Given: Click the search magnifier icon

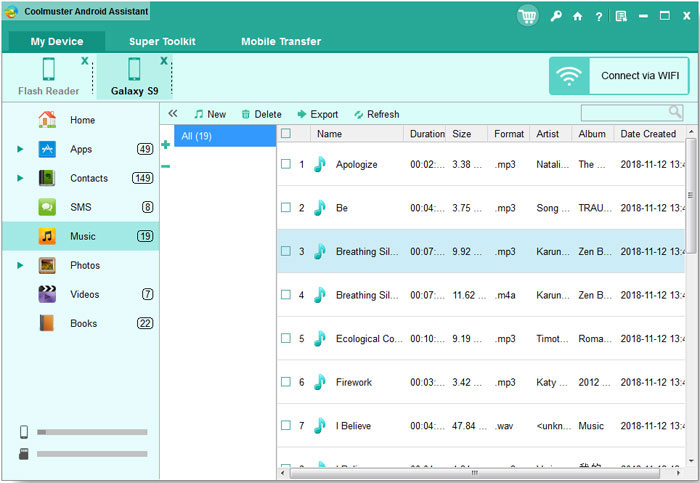Looking at the screenshot, I should coord(675,112).
